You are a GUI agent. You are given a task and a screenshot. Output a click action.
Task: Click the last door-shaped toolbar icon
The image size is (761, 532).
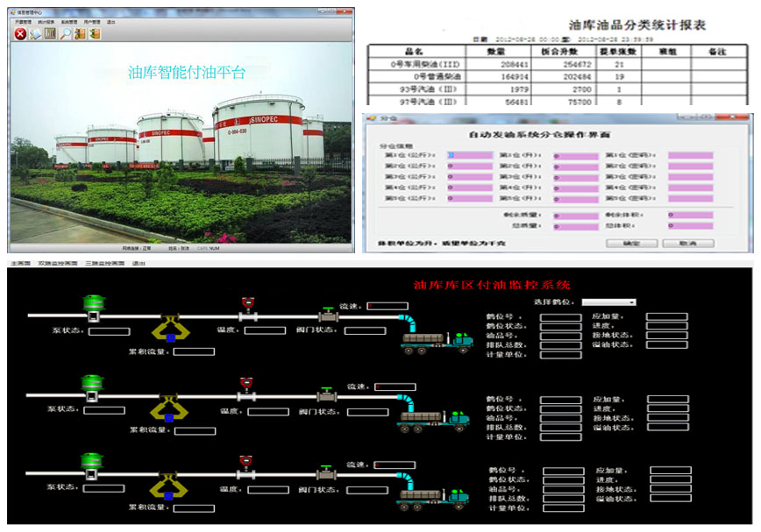pos(94,34)
